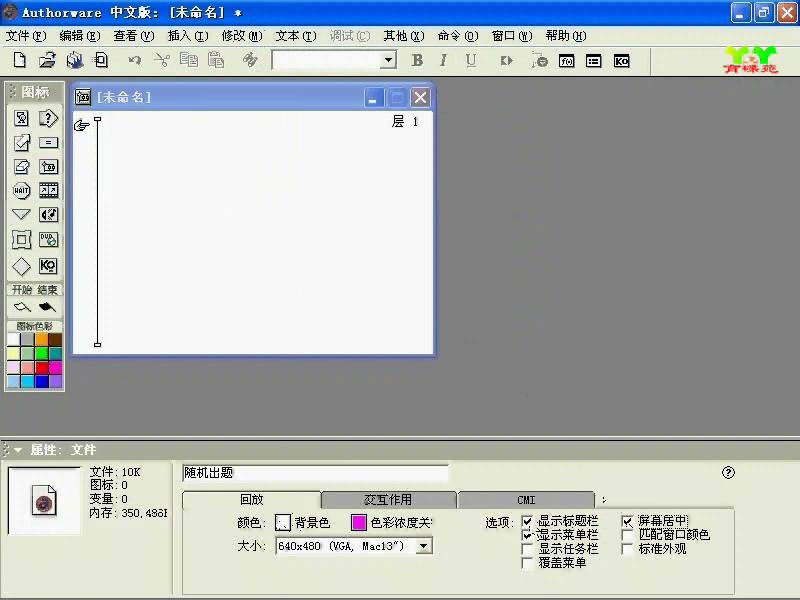Image resolution: width=800 pixels, height=600 pixels.
Task: Open the 编辑(E) menu
Action: (80, 36)
